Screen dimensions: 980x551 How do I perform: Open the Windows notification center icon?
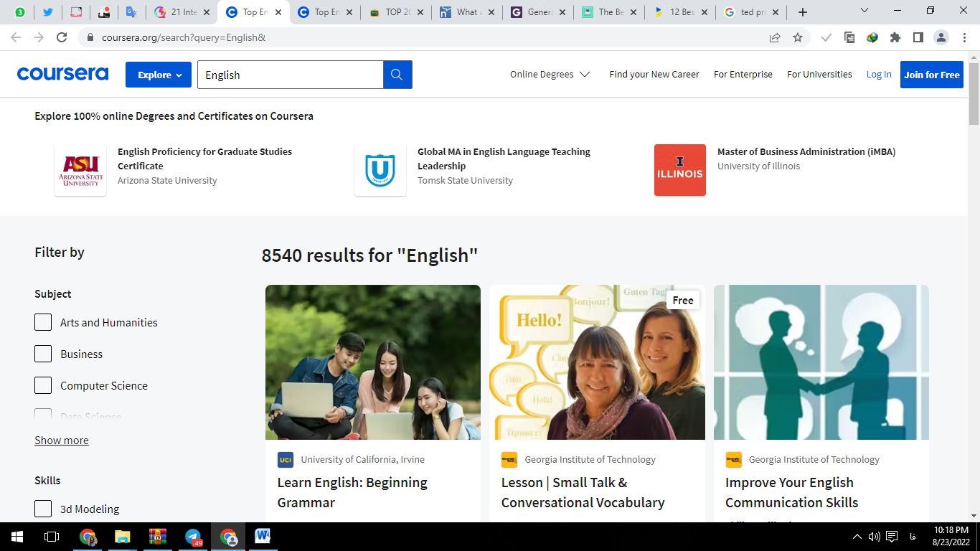click(892, 536)
